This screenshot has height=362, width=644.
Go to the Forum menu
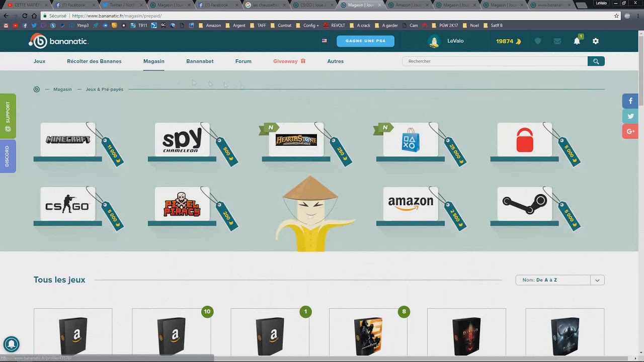[x=244, y=61]
